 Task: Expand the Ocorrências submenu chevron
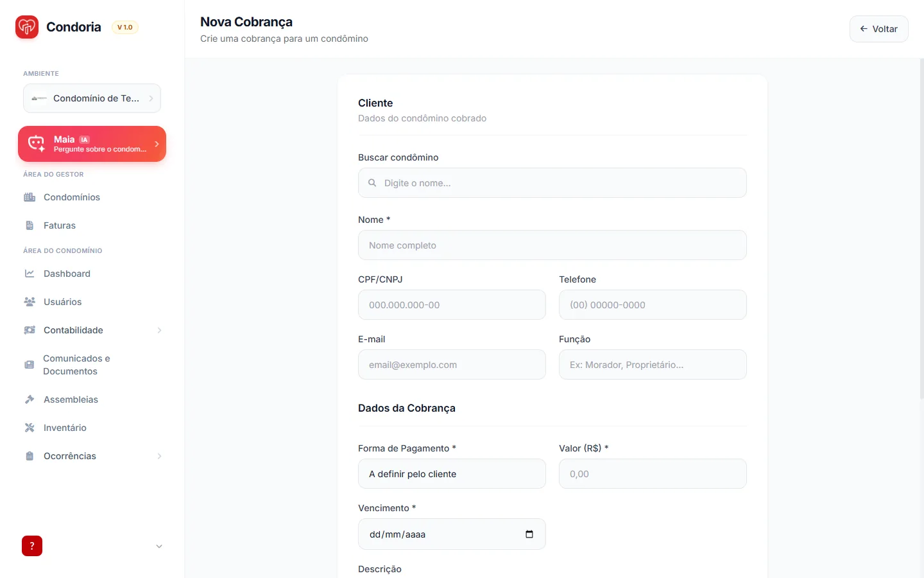tap(159, 456)
